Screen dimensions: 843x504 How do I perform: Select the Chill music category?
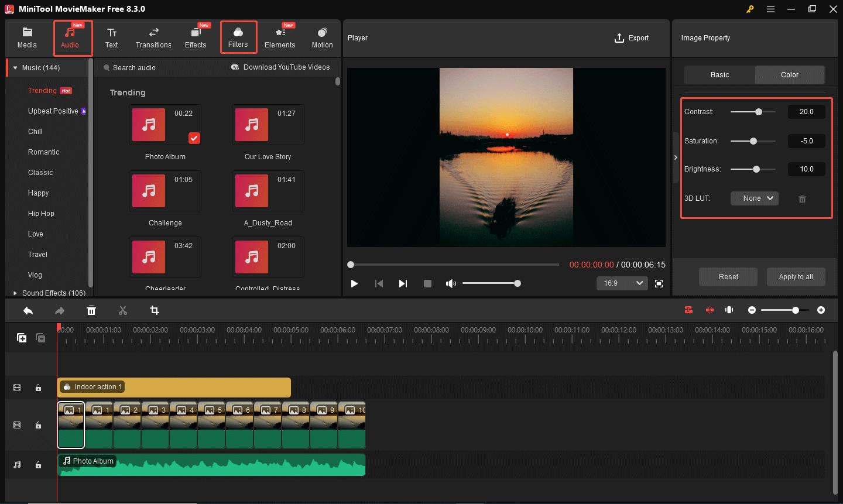(x=35, y=132)
